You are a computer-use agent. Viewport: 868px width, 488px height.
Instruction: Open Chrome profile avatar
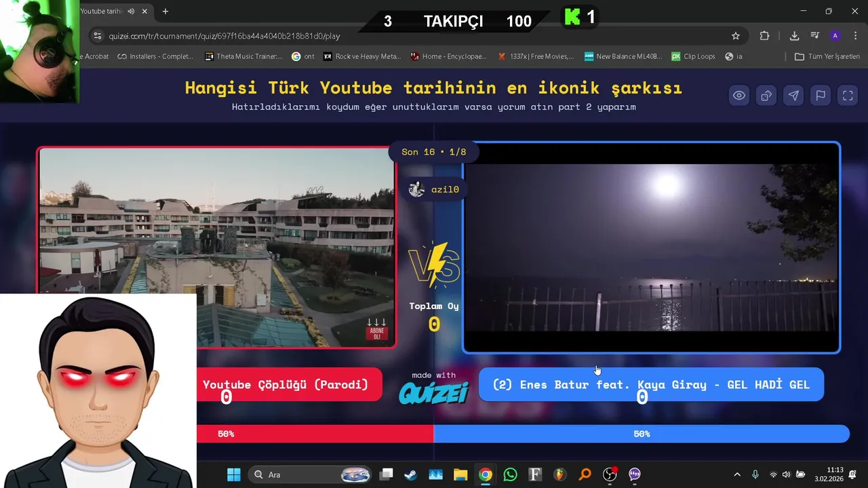point(835,36)
